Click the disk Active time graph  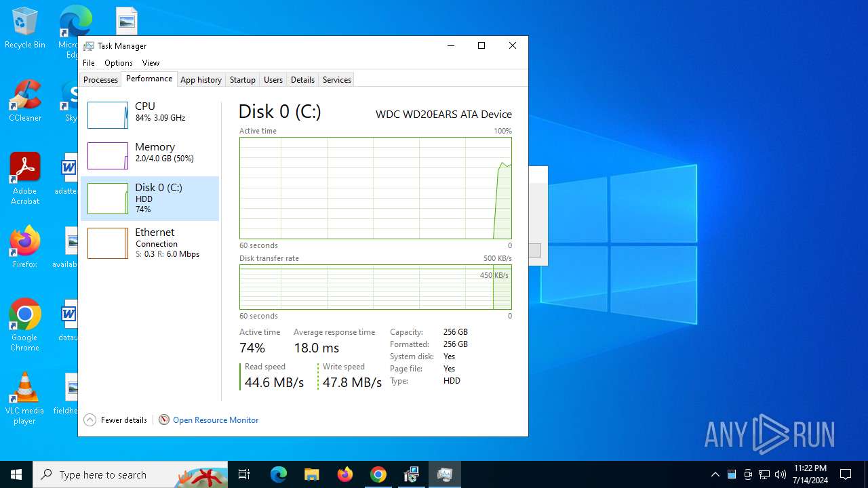coord(376,188)
